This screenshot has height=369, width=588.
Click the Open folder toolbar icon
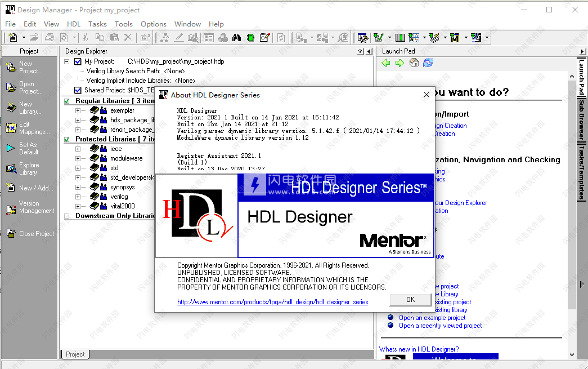click(x=34, y=38)
